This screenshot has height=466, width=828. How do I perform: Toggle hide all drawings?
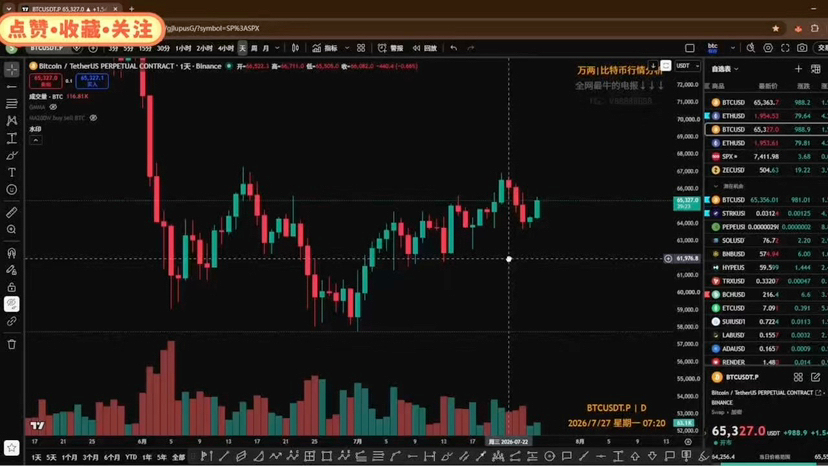(12, 304)
